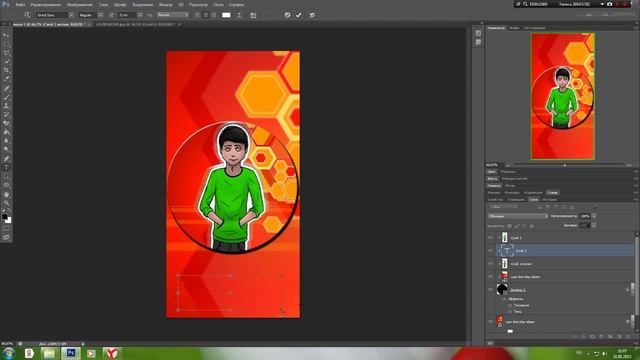Select the Healing Brush tool
This screenshot has width=640, height=360.
point(6,88)
